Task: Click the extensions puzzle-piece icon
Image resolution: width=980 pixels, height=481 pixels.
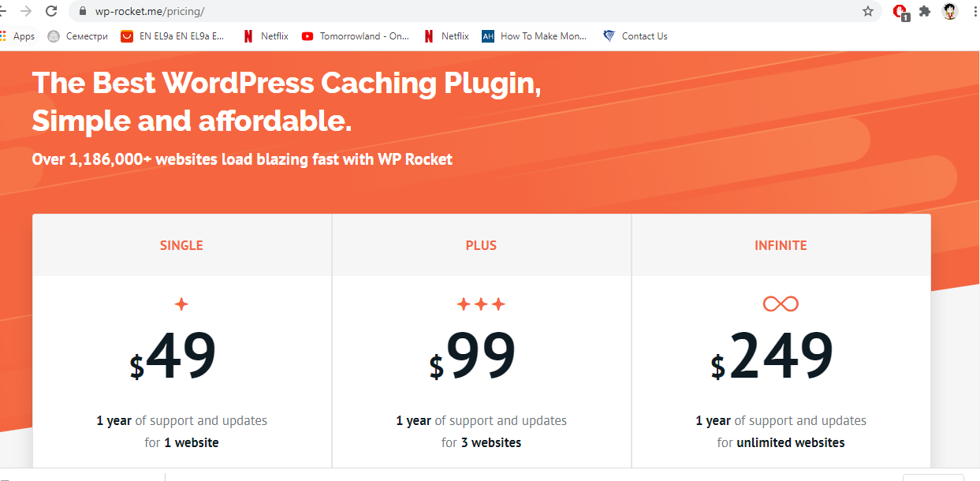Action: (924, 11)
